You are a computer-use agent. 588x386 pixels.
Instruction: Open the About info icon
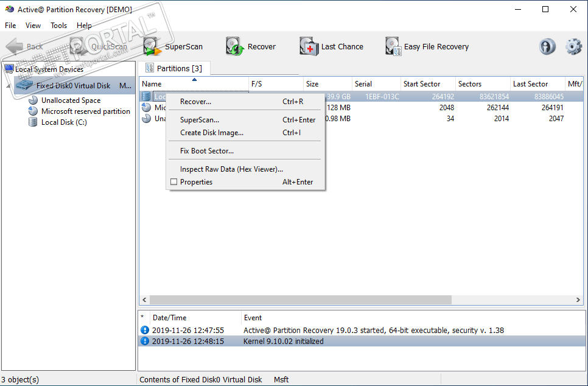(547, 47)
